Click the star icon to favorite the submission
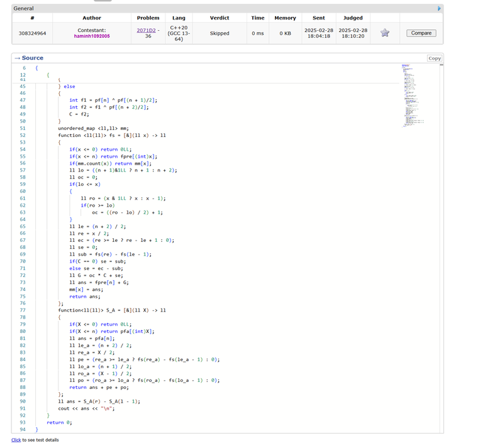 click(x=385, y=33)
